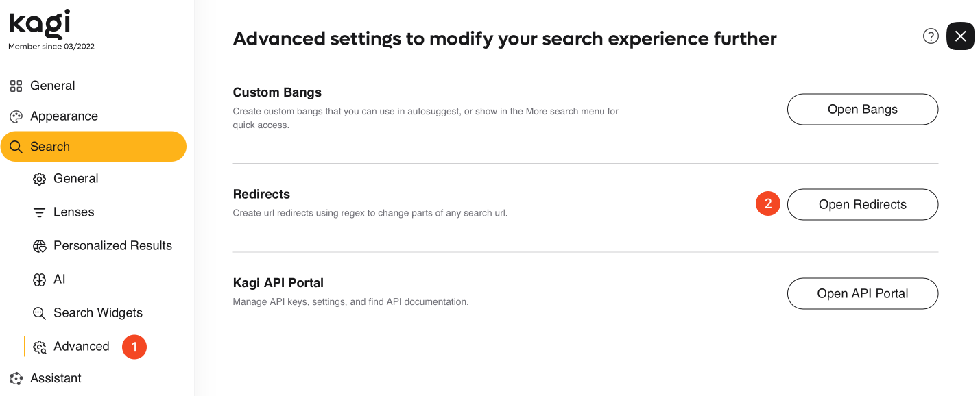Viewport: 980px width, 396px height.
Task: Click the grid icon beside General
Action: 16,85
